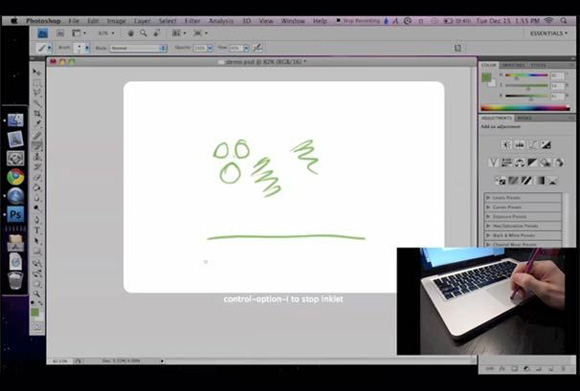Toggle the brushes panel icon
Image resolution: width=580 pixels, height=391 pixels.
[x=458, y=48]
